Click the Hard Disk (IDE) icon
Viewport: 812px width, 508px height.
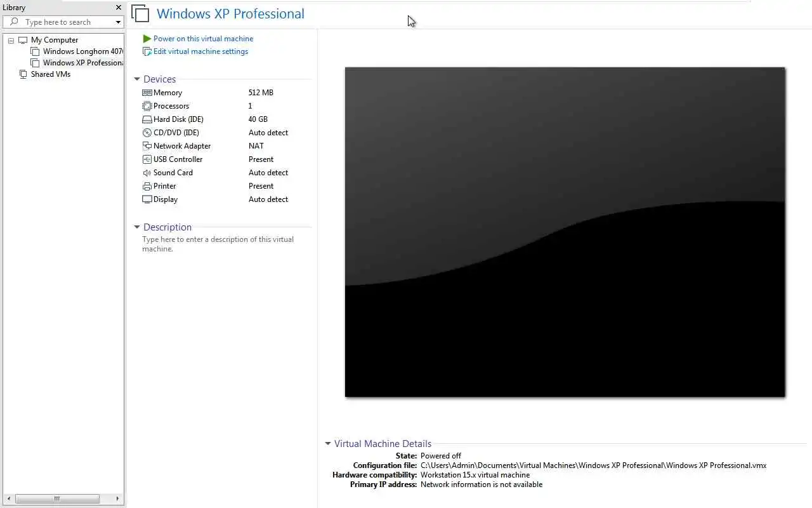point(147,119)
